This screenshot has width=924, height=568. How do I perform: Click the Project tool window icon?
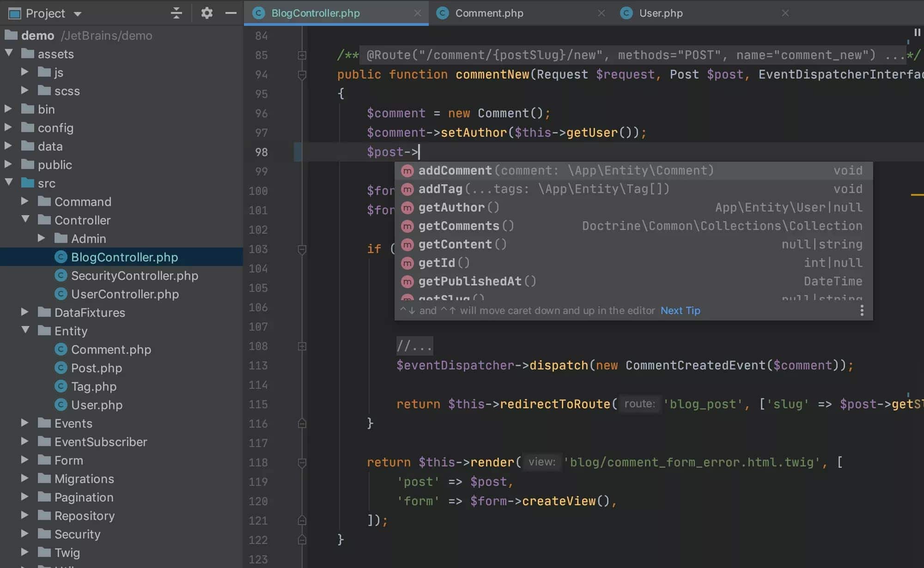[15, 13]
